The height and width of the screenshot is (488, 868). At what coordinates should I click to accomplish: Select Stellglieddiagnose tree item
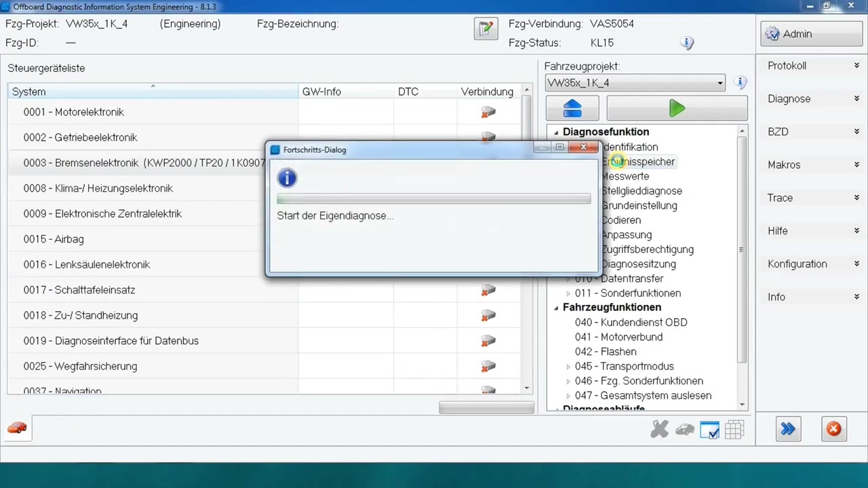642,191
